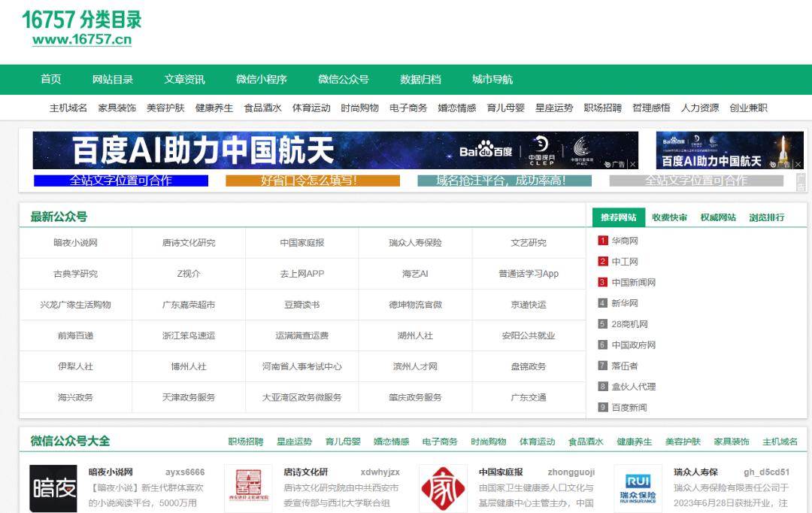Go to 首页 in the green navigation
This screenshot has height=513, width=812.
[51, 79]
